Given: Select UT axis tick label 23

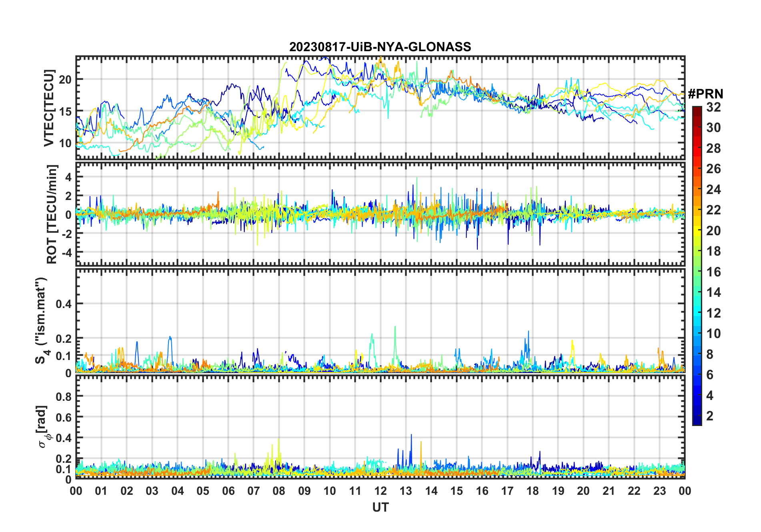Looking at the screenshot, I should (660, 491).
